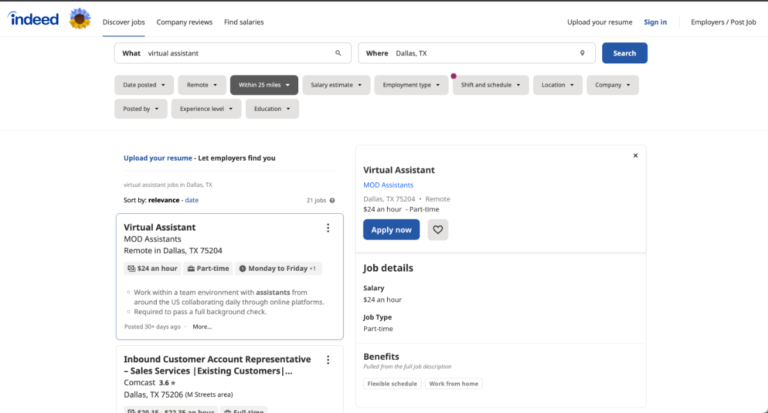Open the Salary estimate filter
Viewport: 768px width, 413px height.
(x=336, y=85)
